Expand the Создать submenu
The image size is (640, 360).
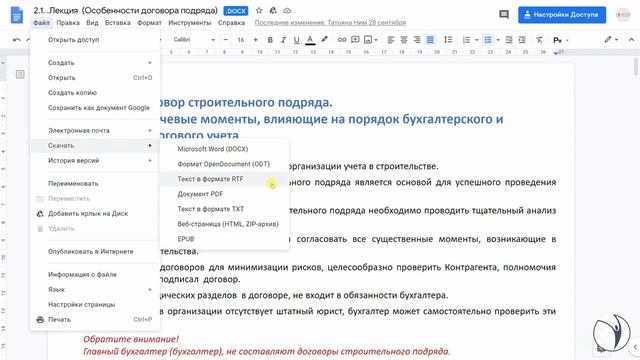coord(95,63)
